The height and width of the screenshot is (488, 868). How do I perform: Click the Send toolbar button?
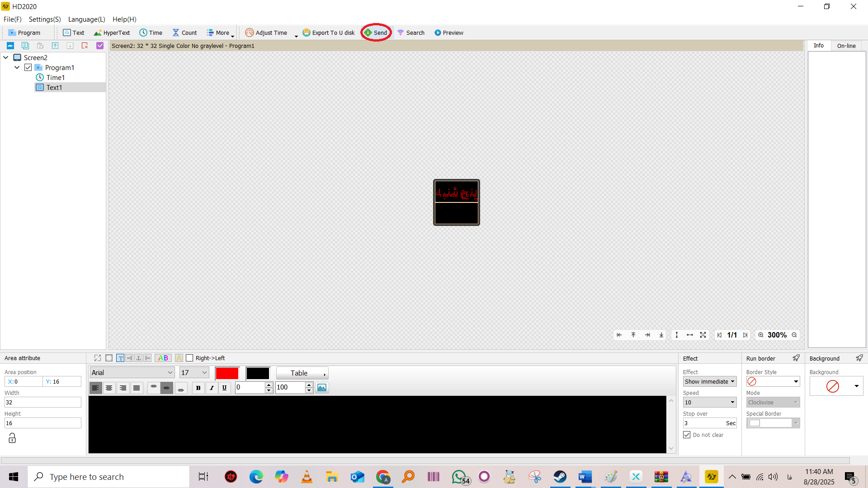pos(376,33)
